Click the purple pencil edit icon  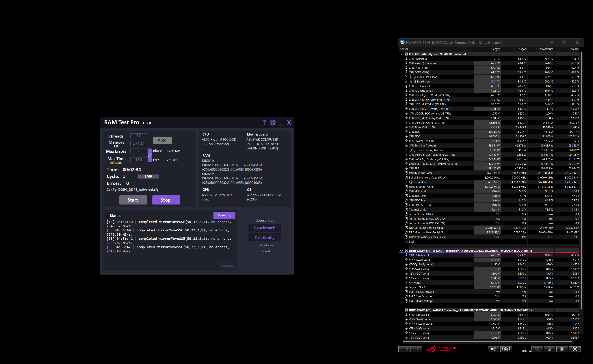(x=149, y=155)
